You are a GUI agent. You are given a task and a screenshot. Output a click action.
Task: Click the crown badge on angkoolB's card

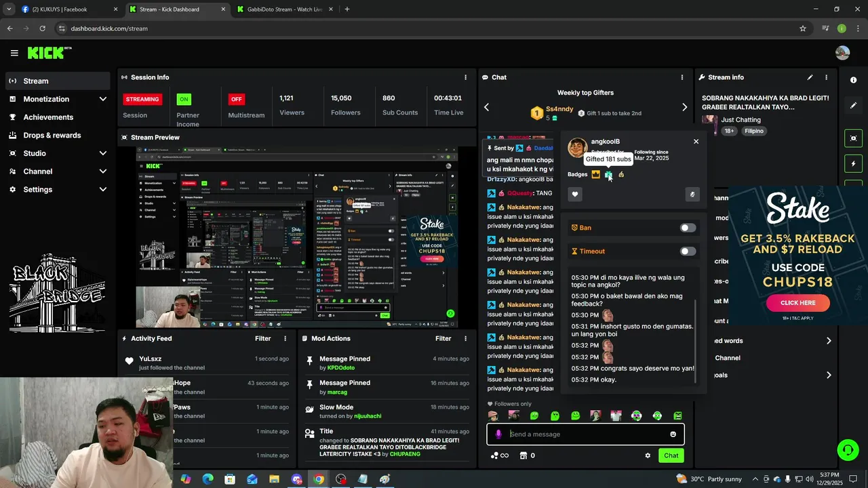(595, 174)
